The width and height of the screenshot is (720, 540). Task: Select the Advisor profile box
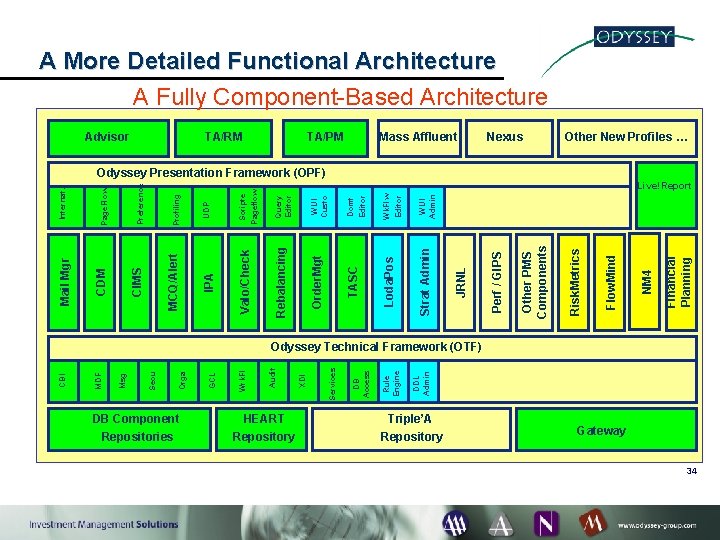[108, 138]
